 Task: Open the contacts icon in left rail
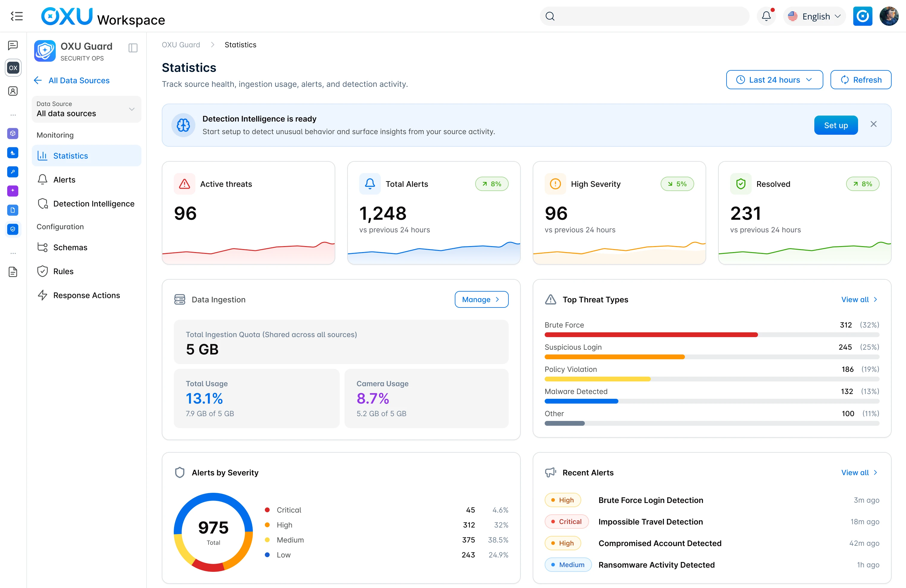[13, 91]
